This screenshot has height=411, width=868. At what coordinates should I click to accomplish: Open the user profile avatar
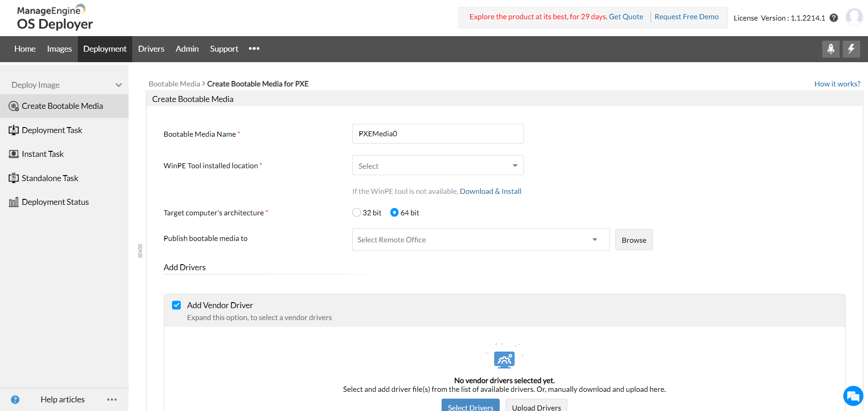tap(854, 17)
